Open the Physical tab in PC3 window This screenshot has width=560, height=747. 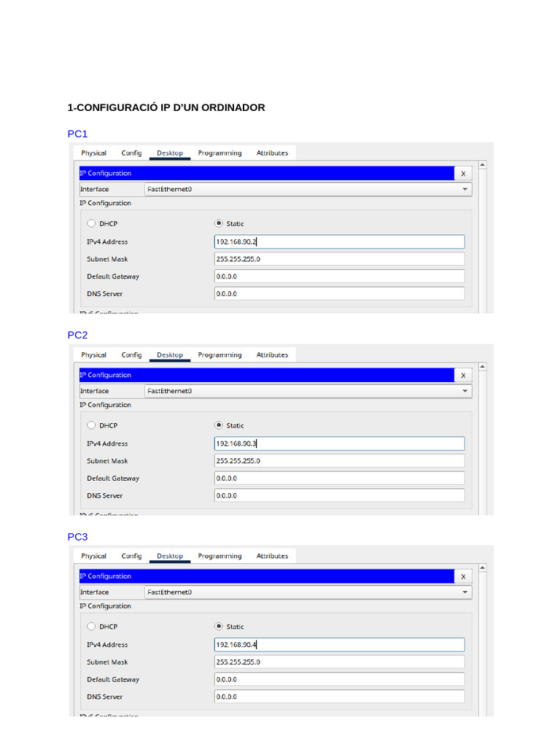tap(94, 556)
